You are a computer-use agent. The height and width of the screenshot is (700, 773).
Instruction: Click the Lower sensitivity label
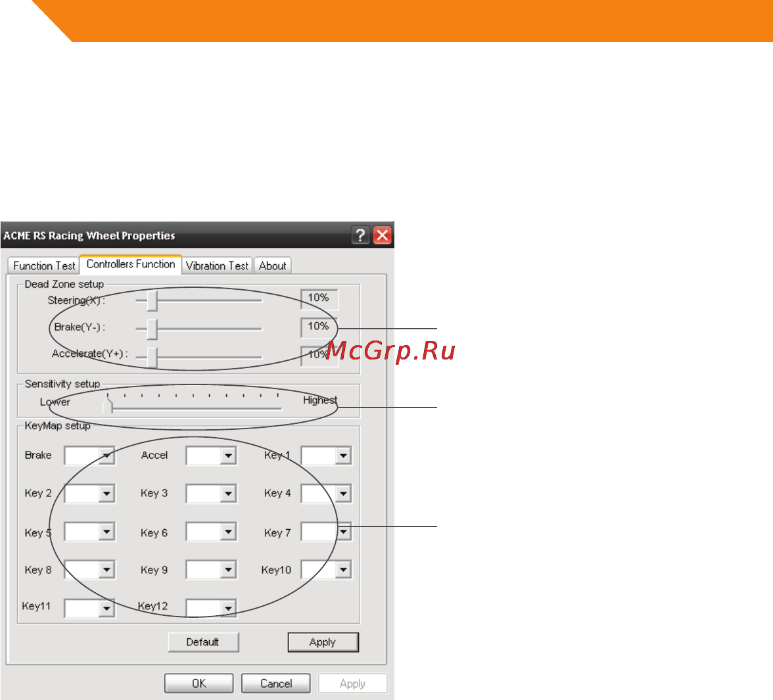coord(55,402)
